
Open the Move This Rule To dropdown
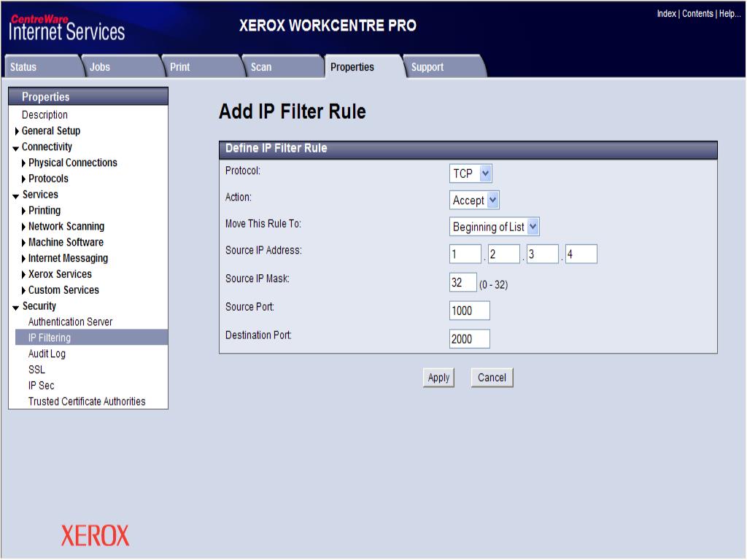pos(494,227)
